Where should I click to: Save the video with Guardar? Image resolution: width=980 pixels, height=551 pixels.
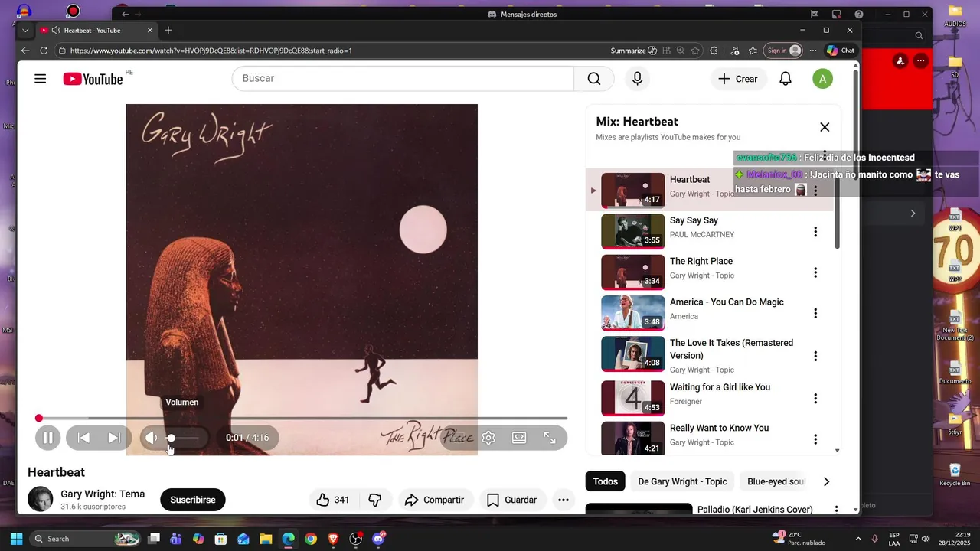(x=511, y=500)
